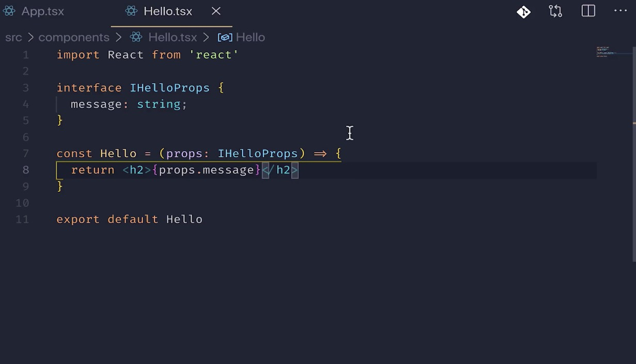Click the React icon on App.tsx tab
Screen dimensions: 636x364
(x=9, y=11)
